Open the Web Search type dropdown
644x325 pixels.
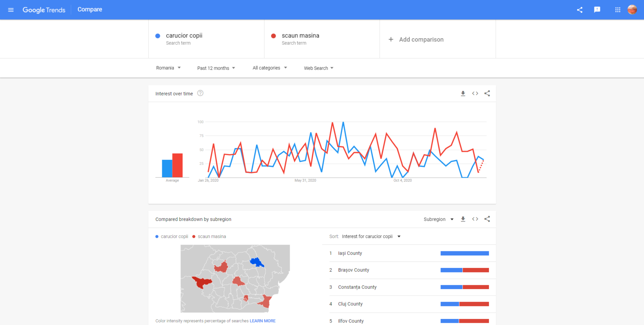pyautogui.click(x=319, y=68)
